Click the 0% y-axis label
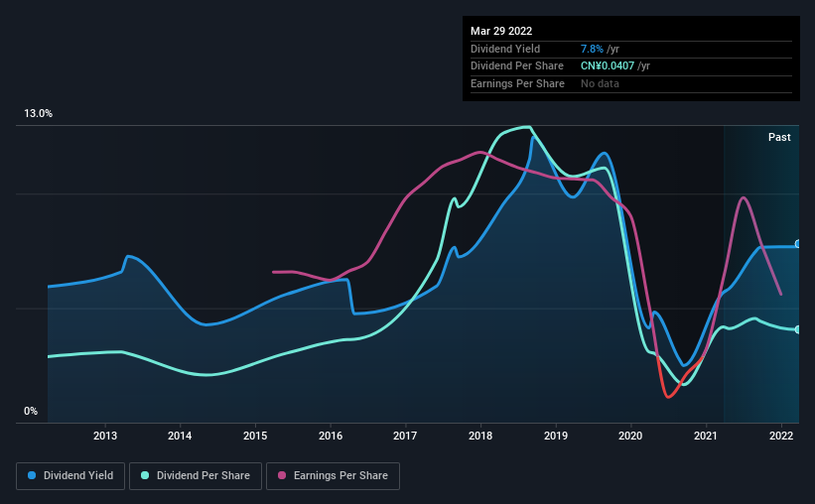 pos(31,411)
